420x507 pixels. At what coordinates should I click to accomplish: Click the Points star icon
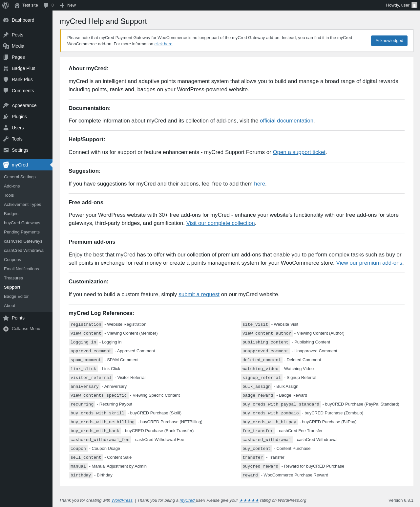pyautogui.click(x=6, y=318)
